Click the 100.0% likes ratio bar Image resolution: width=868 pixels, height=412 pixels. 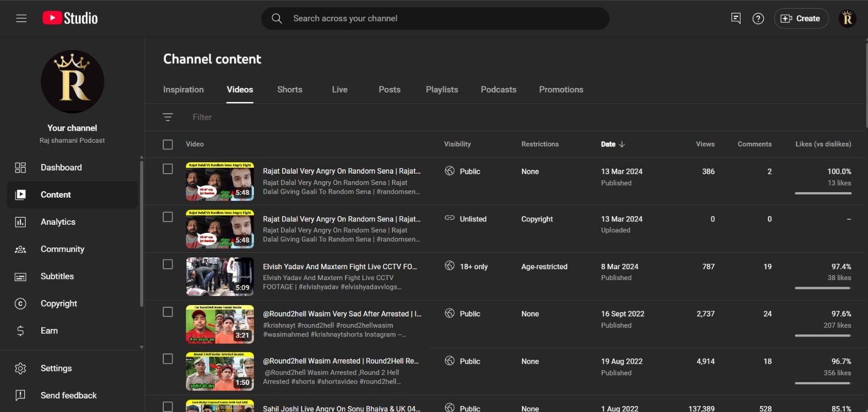coord(823,193)
